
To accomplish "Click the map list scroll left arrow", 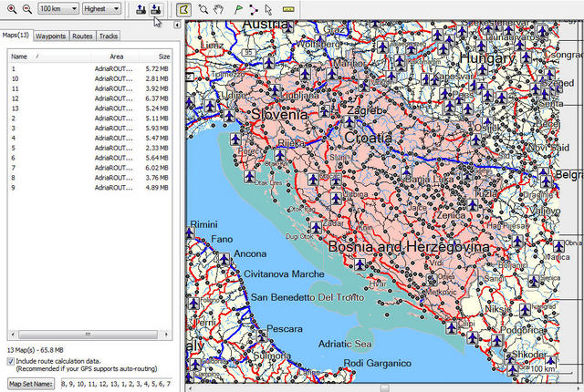I will 13,335.
